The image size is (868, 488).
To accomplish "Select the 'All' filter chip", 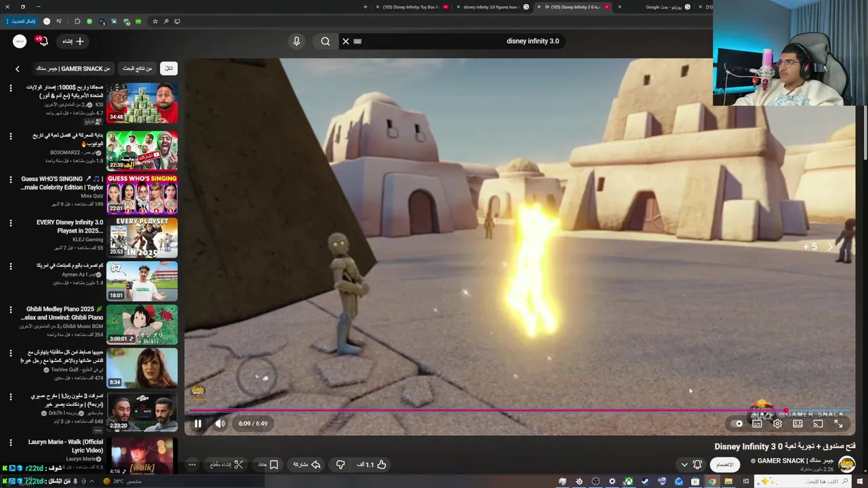I will point(169,68).
